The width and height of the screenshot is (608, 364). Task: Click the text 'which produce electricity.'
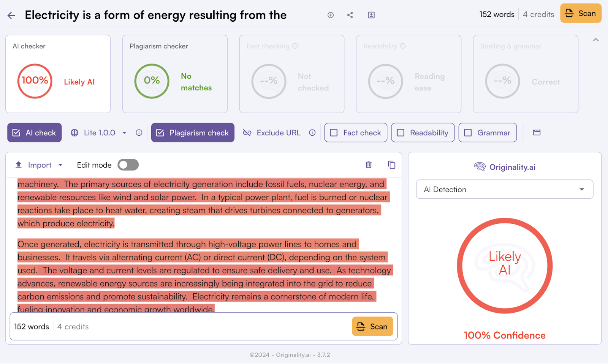tap(66, 223)
